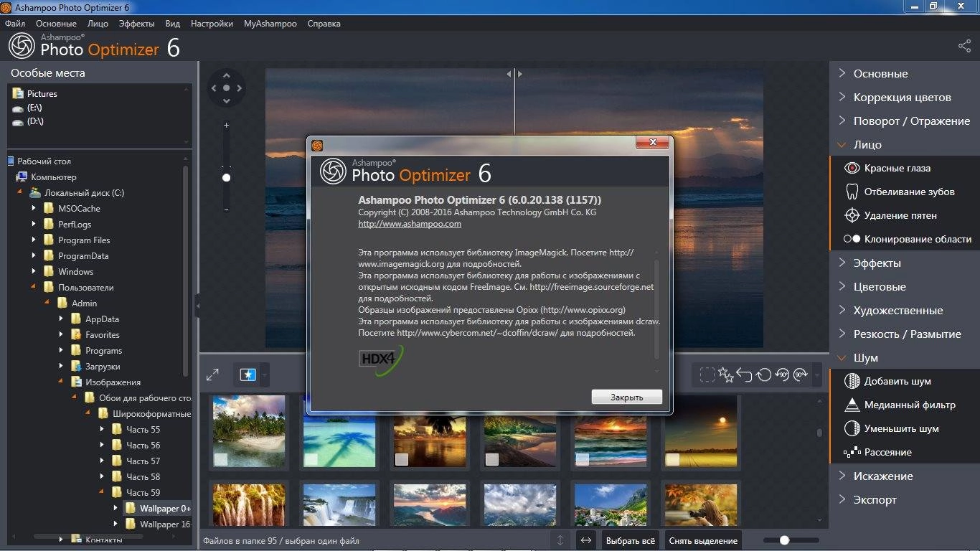Open dropdown at end of rotate toolbar
The height and width of the screenshot is (551, 980).
pyautogui.click(x=816, y=375)
